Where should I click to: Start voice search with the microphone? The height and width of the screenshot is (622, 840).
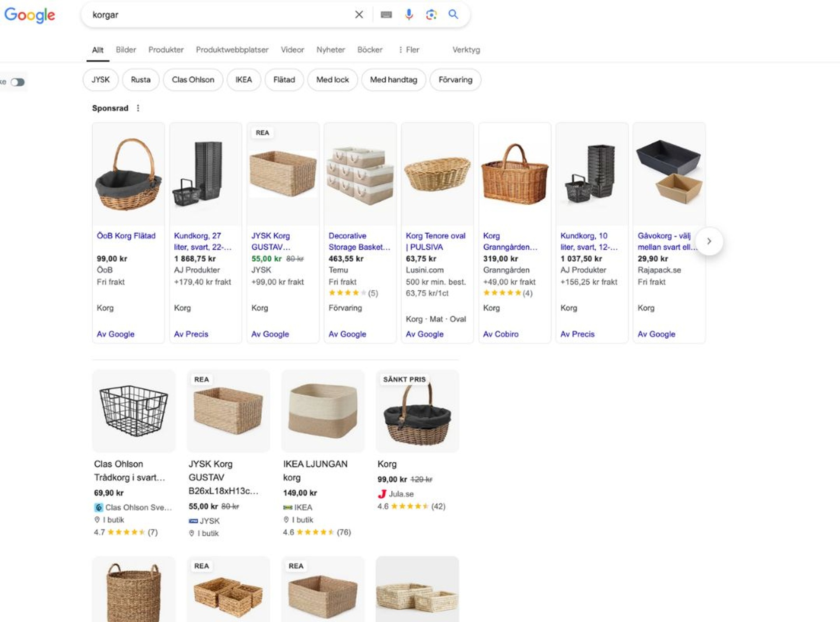[x=409, y=15]
